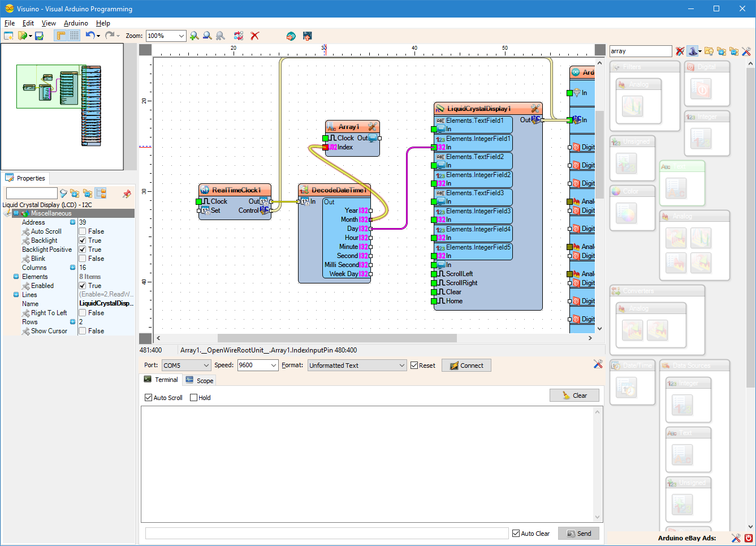
Task: Undo the last diagram change
Action: click(x=90, y=36)
